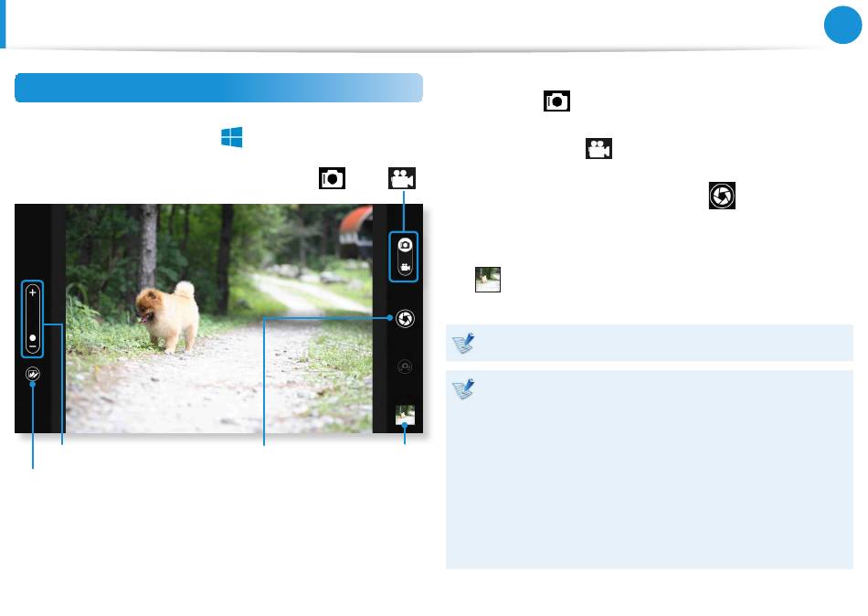This screenshot has height=616, width=868.
Task: Click the blue circle at top right
Action: coord(842,25)
